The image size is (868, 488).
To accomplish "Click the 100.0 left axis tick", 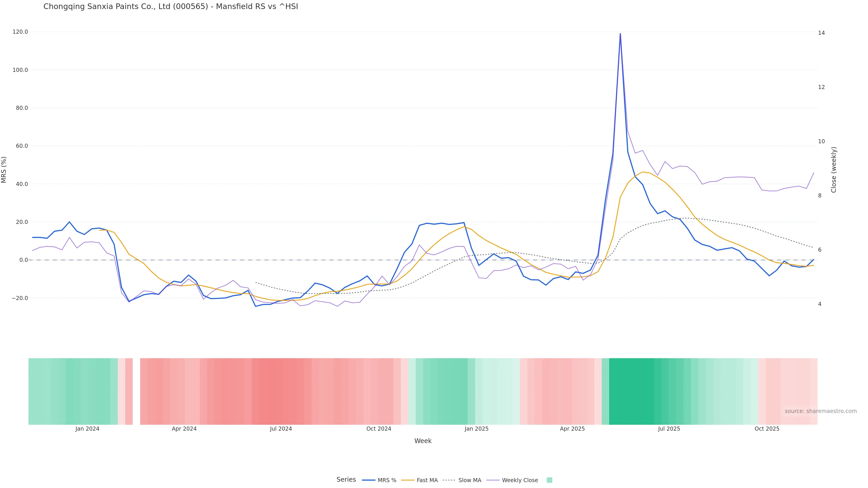I will point(20,70).
